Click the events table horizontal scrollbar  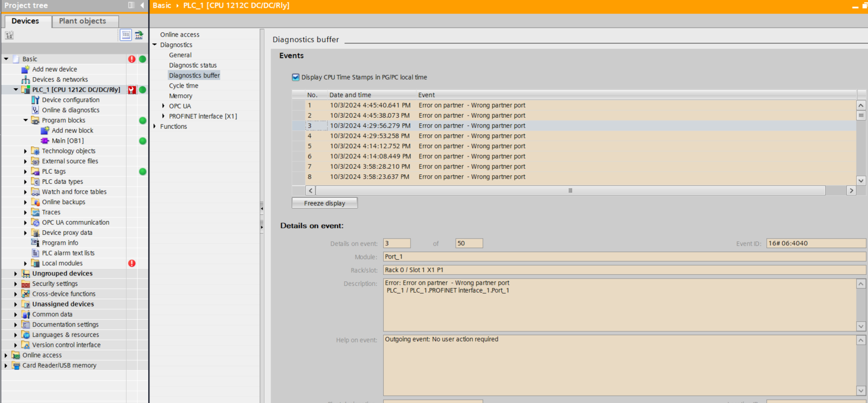tap(570, 190)
